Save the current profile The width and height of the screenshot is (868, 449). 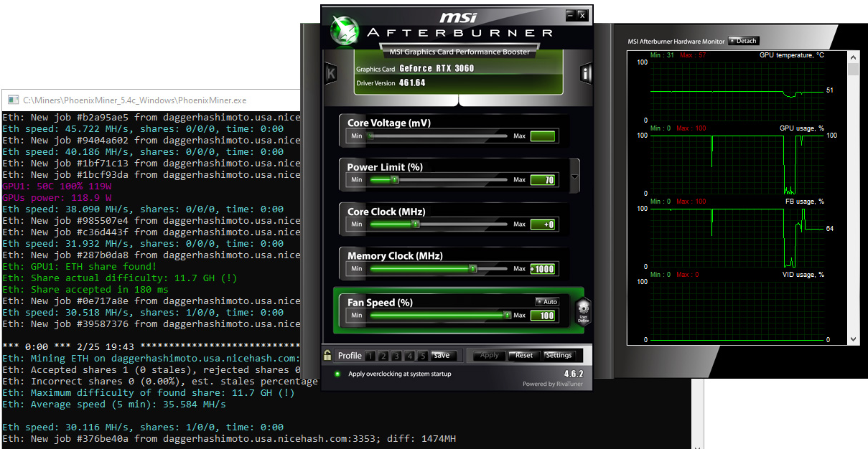[441, 356]
